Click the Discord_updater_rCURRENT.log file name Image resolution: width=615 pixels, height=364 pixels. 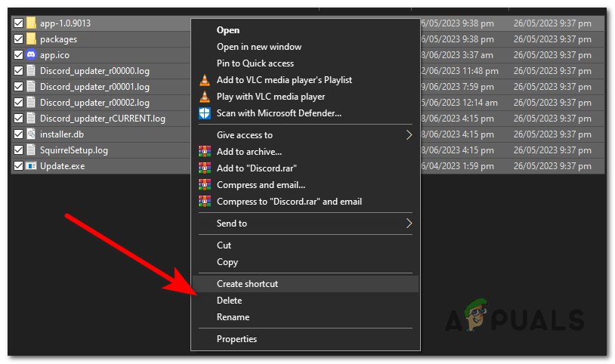coord(102,119)
